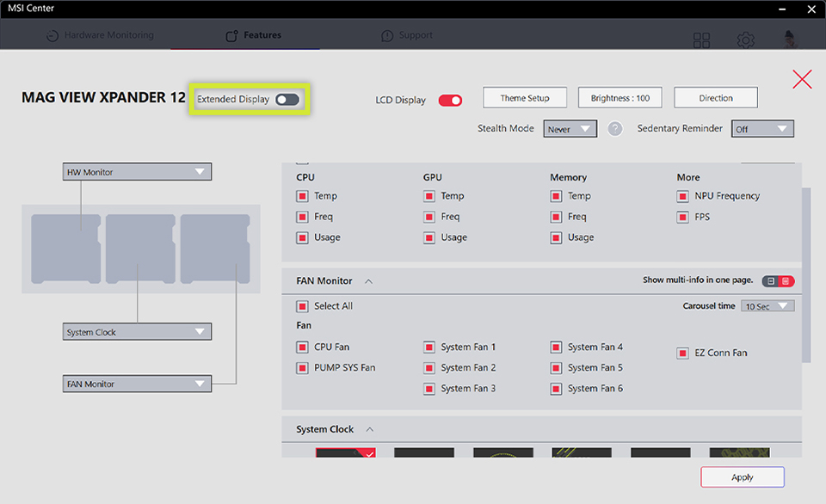
Task: Click the Stealth Mode help question mark
Action: pyautogui.click(x=614, y=128)
